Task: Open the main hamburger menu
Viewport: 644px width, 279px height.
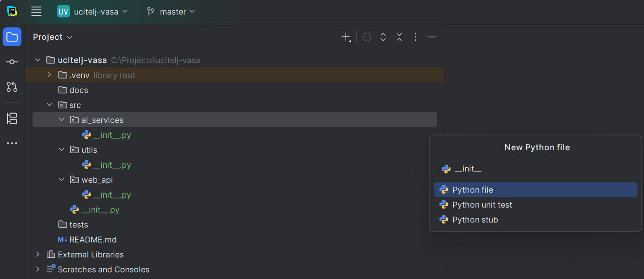Action: 36,11
